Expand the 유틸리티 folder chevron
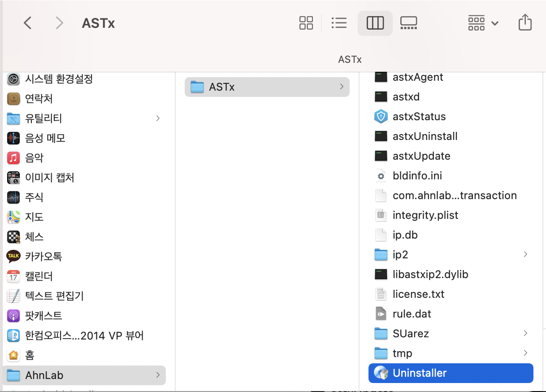This screenshot has width=546, height=392. coord(158,118)
